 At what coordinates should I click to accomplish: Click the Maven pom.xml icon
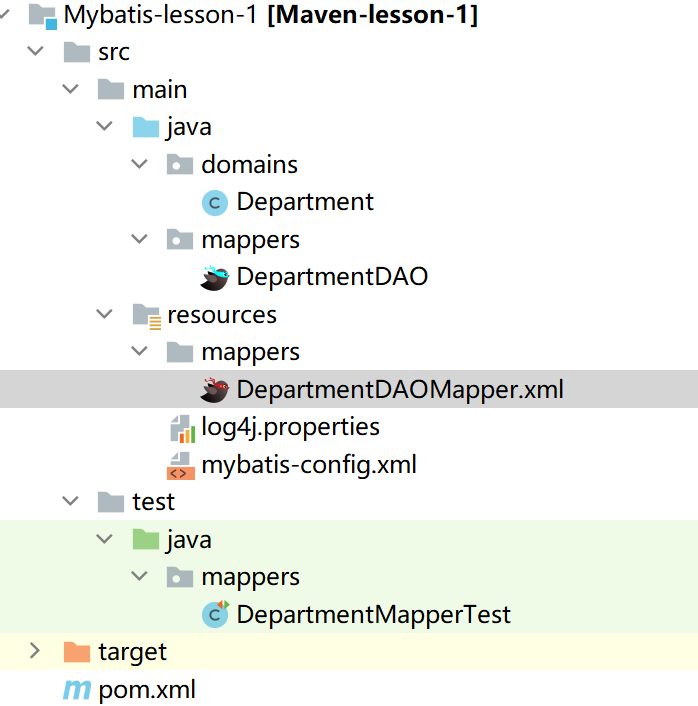(77, 690)
